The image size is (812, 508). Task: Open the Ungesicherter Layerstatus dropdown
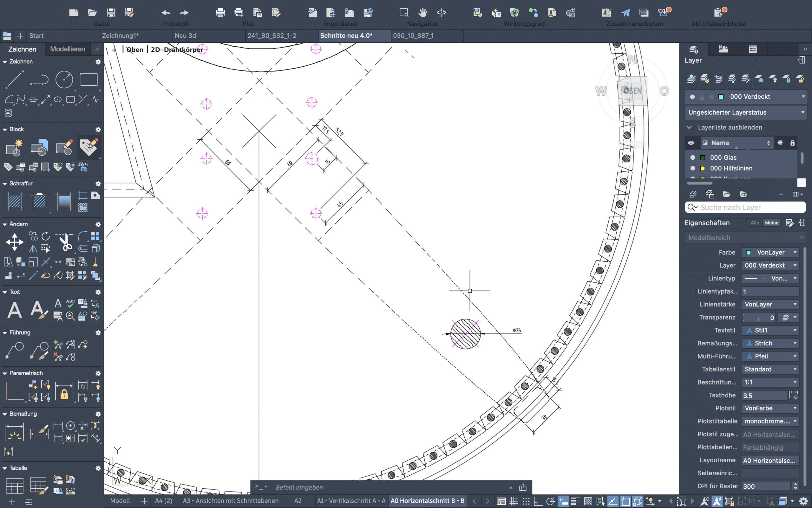coord(746,112)
